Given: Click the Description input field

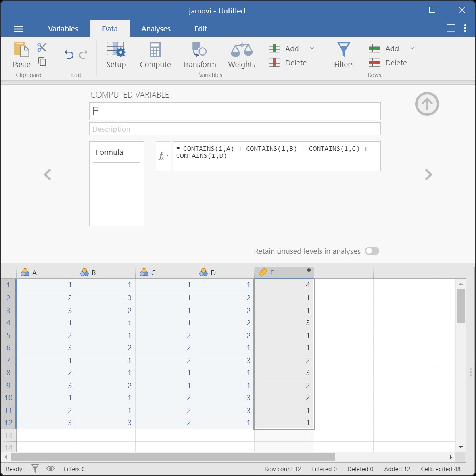Looking at the screenshot, I should (x=235, y=129).
